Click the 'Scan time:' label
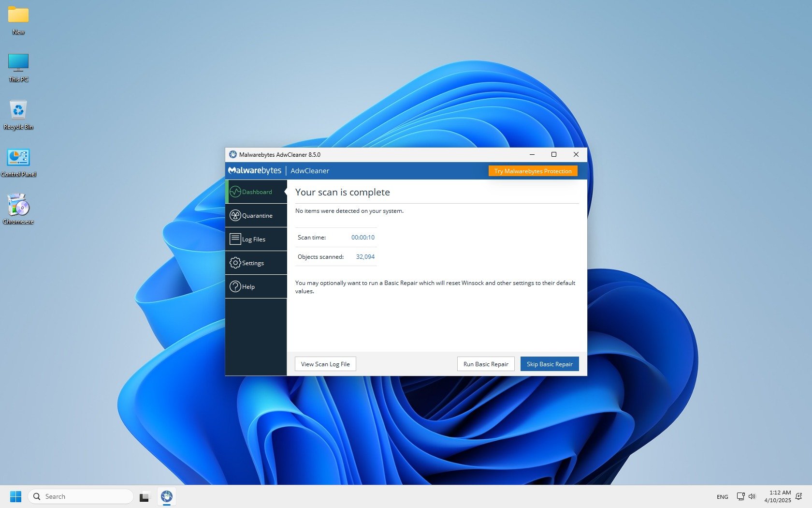Viewport: 812px width, 508px height. [x=312, y=237]
